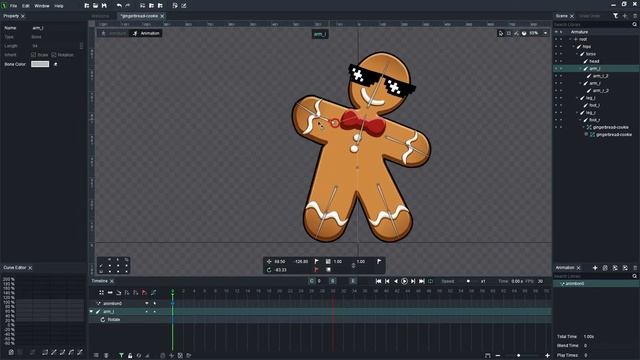Toggle the loop playback icon
The width and height of the screenshot is (640, 360).
coord(431,281)
